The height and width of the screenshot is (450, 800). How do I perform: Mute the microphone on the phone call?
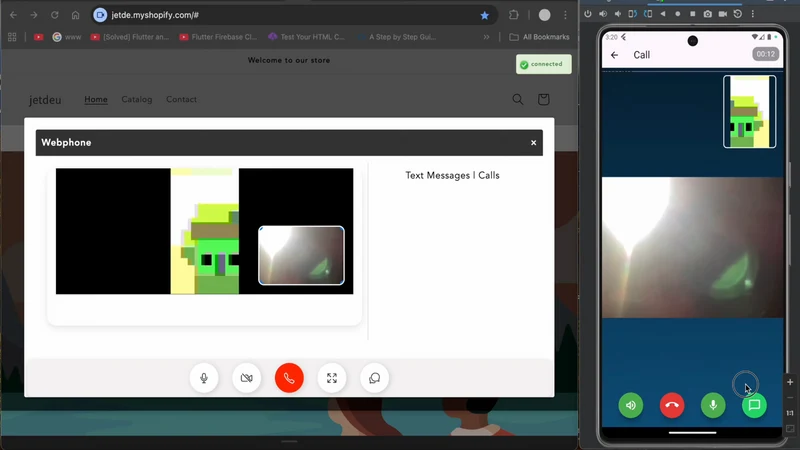[x=713, y=406]
